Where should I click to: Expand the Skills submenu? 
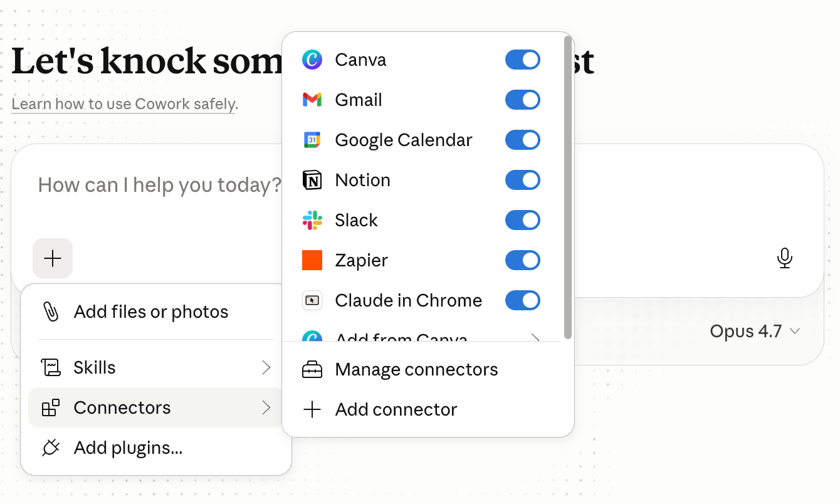(x=157, y=367)
